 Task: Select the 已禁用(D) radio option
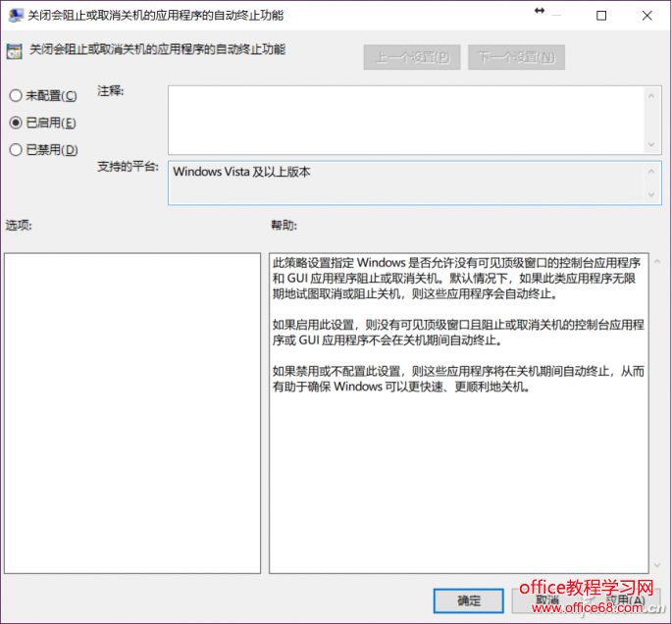pos(43,149)
